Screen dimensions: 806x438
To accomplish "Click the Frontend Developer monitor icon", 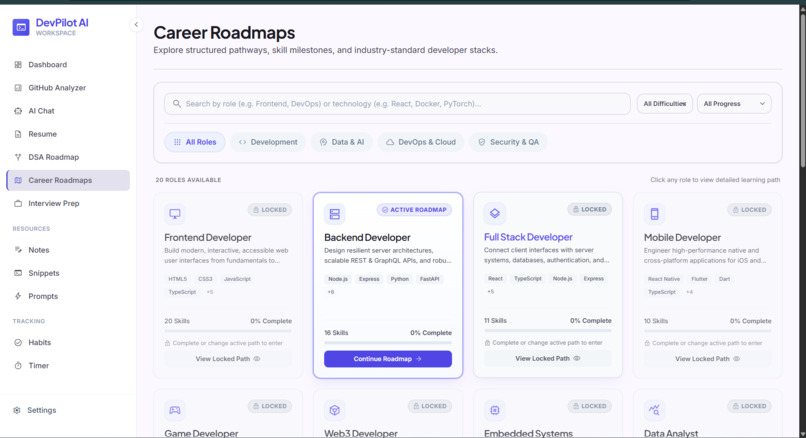I will pyautogui.click(x=175, y=214).
